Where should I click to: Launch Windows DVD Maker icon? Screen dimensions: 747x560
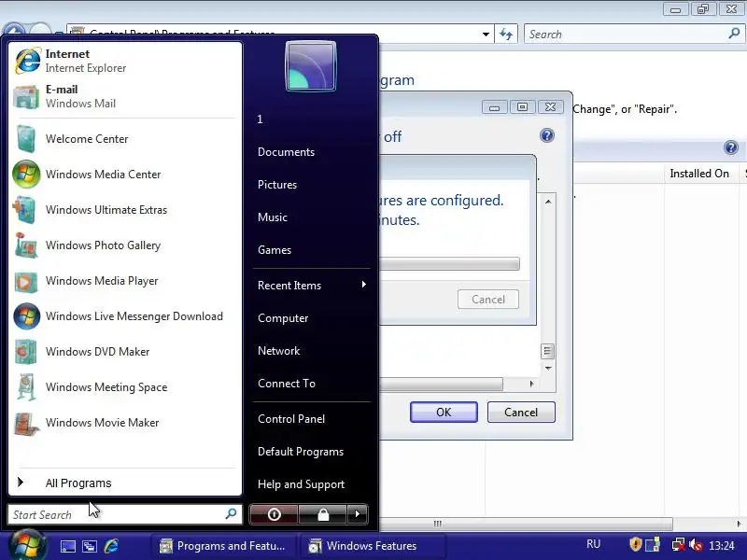point(26,352)
